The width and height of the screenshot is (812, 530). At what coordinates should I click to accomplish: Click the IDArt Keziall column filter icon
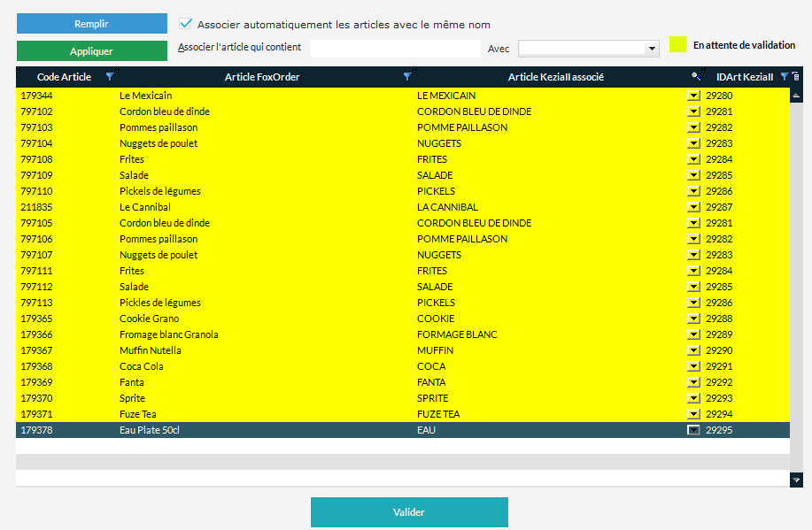(784, 77)
